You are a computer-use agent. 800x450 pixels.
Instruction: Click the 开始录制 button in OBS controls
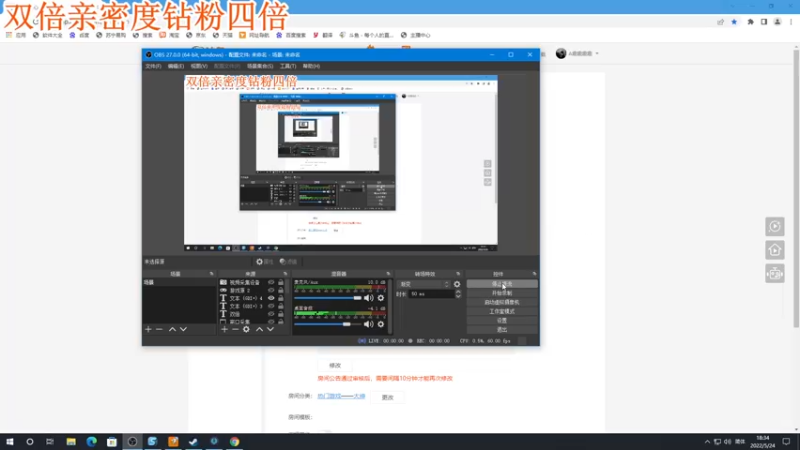point(502,293)
